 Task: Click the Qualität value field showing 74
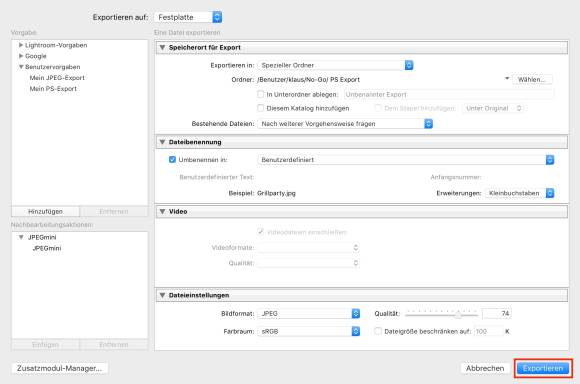pyautogui.click(x=497, y=313)
